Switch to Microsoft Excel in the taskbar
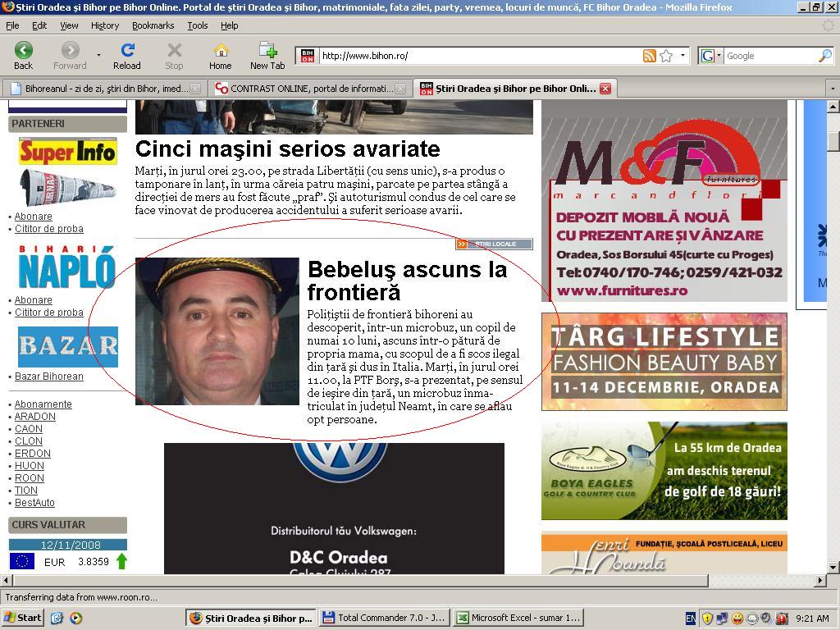 click(x=518, y=618)
